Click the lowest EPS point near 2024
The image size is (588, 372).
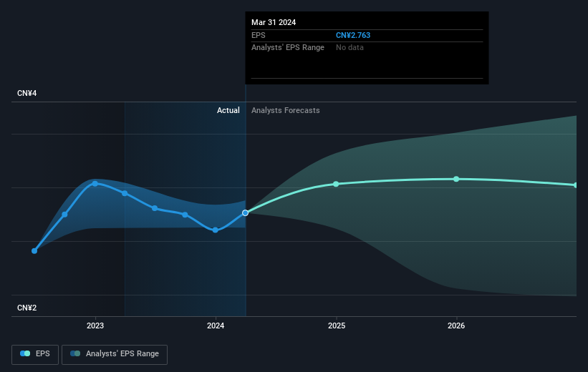click(x=216, y=230)
